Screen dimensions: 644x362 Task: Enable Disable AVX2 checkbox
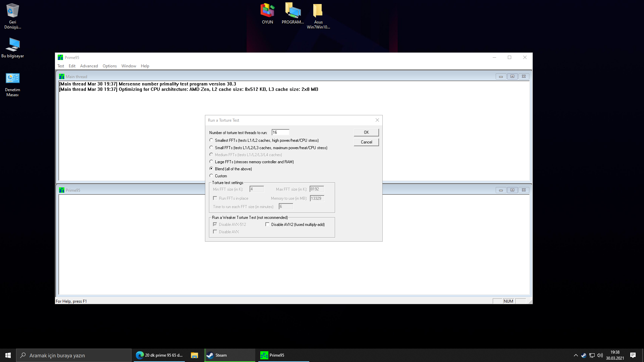point(267,225)
